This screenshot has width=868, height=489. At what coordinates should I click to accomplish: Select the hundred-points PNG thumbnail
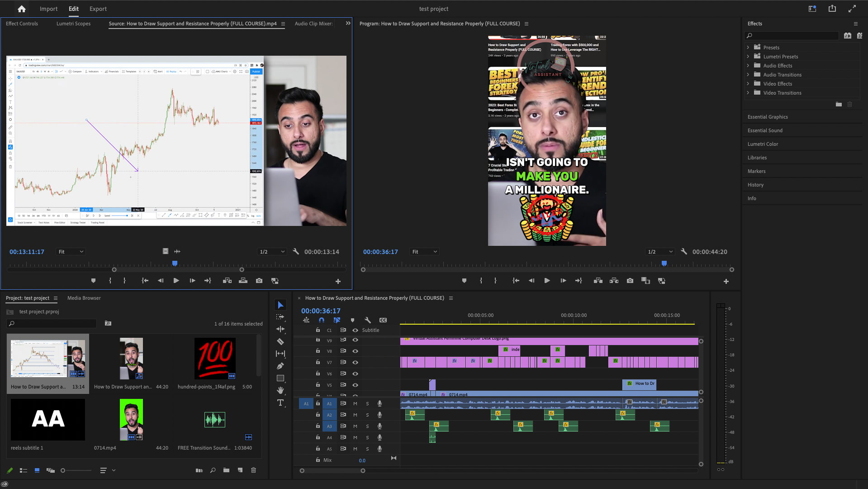coord(215,359)
